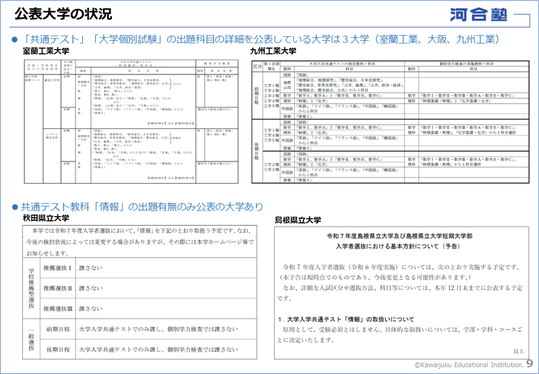
Task: Click the 室蘭工業大学 heading
Action: point(46,51)
